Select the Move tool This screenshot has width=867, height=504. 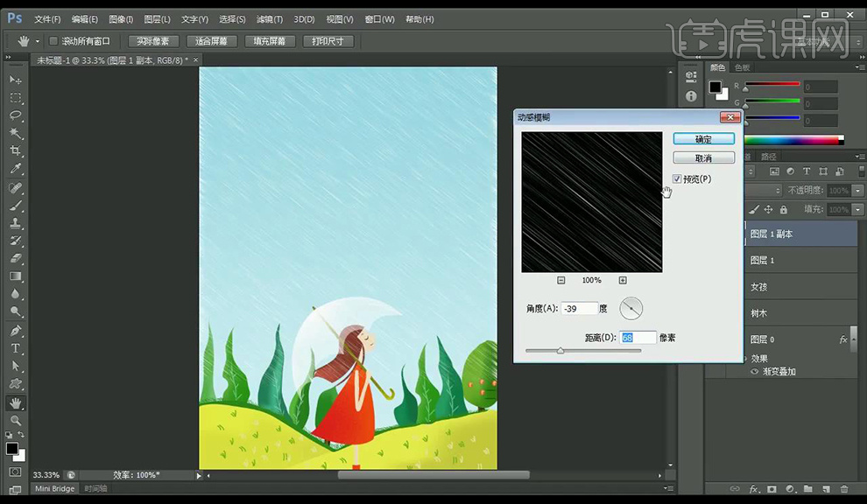16,80
